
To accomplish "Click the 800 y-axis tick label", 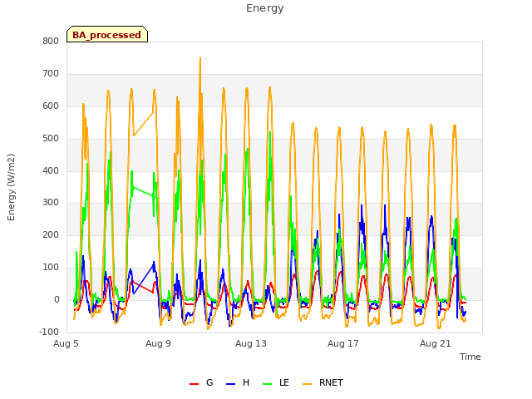I will [51, 41].
